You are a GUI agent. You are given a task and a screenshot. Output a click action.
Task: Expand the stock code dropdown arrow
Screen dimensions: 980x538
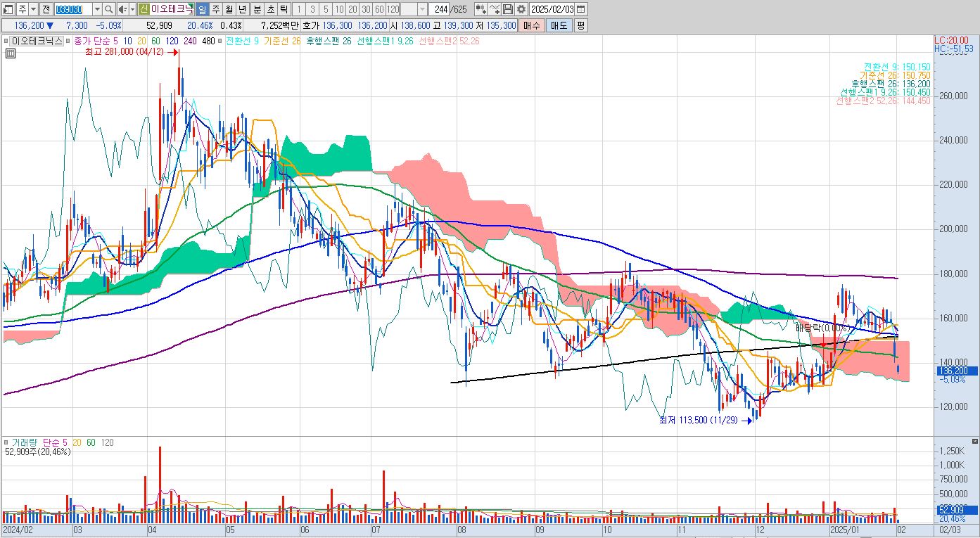point(97,9)
